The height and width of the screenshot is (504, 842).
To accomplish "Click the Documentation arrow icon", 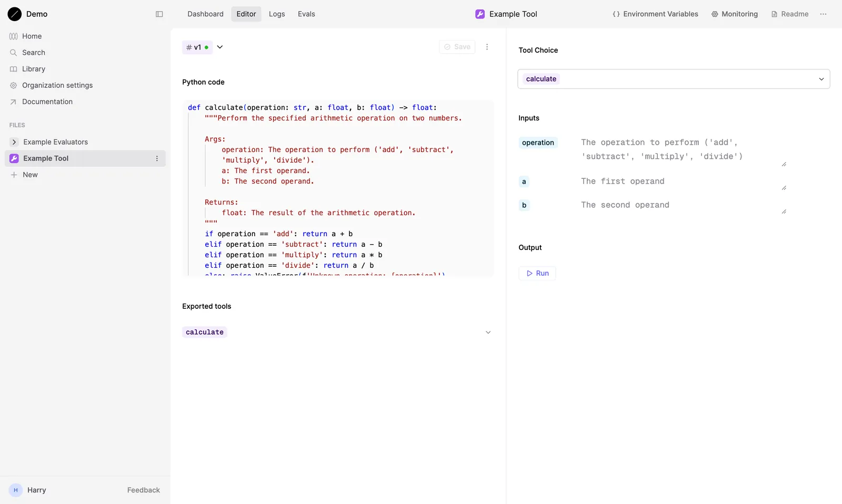I will [14, 102].
